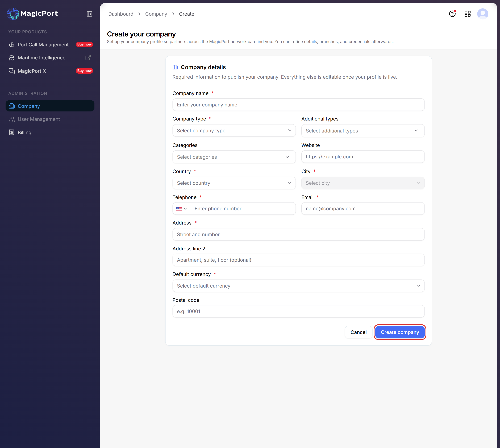Screen dimensions: 500x448
Task: Click the Billing receipt icon
Action: 12,132
